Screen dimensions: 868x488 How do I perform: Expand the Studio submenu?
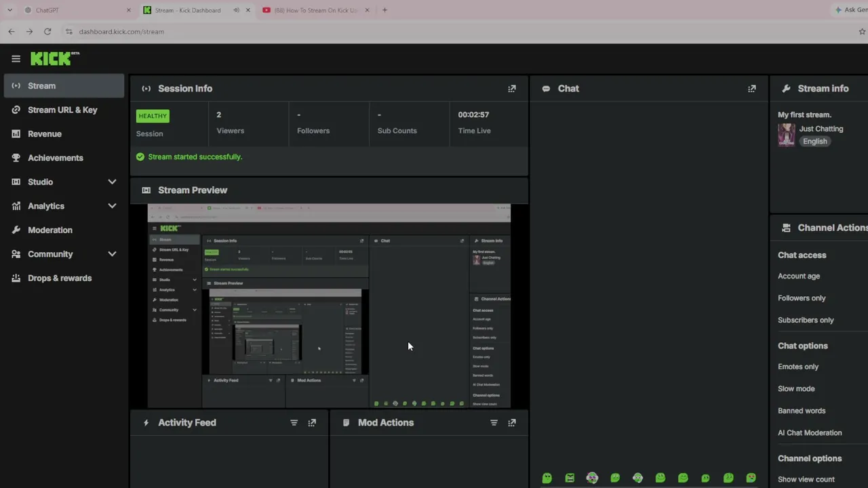[x=112, y=182]
